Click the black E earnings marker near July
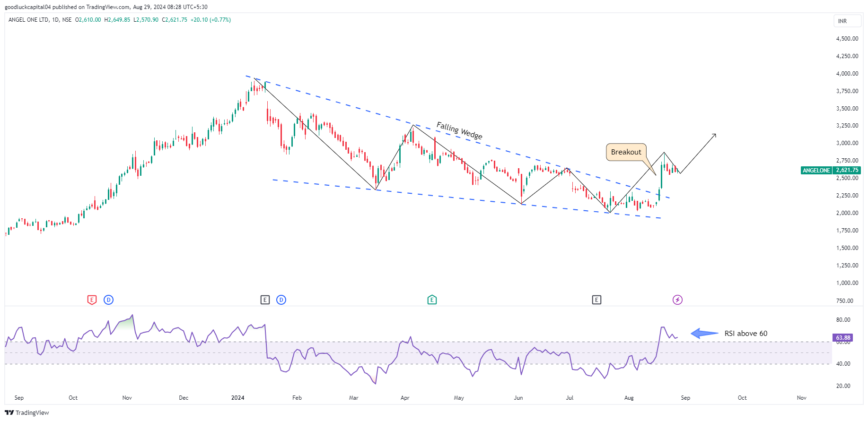 [x=596, y=300]
